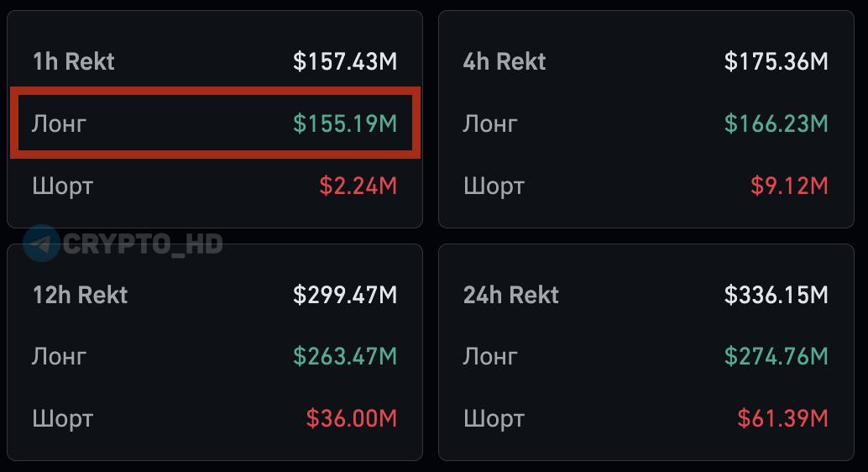Click the $9.12M short value

tap(789, 186)
